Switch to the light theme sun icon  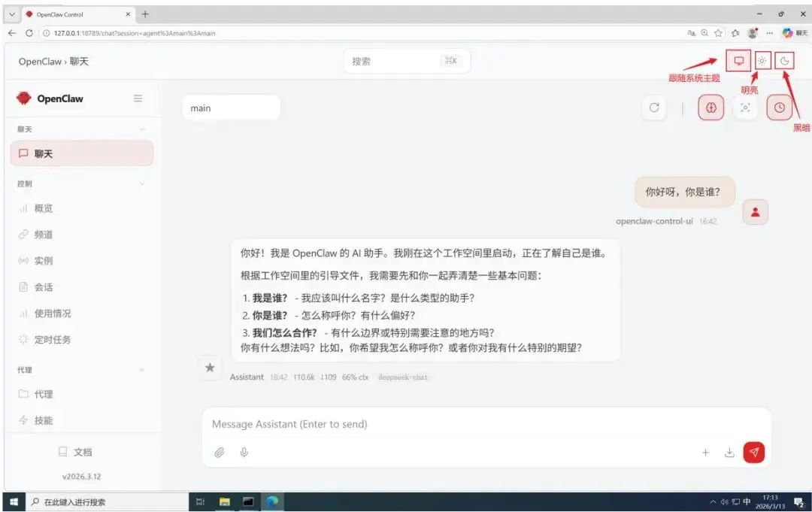762,61
